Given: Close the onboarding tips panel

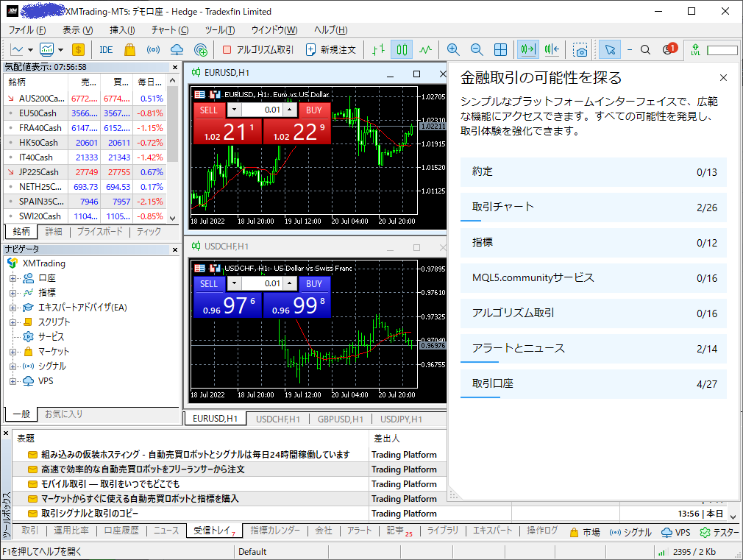Looking at the screenshot, I should [723, 78].
